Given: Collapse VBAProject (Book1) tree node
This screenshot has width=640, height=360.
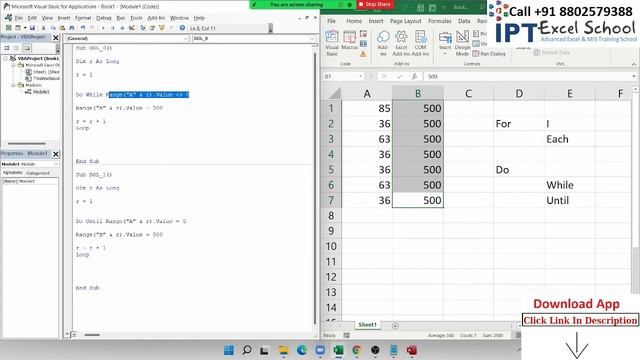Looking at the screenshot, I should pos(5,58).
